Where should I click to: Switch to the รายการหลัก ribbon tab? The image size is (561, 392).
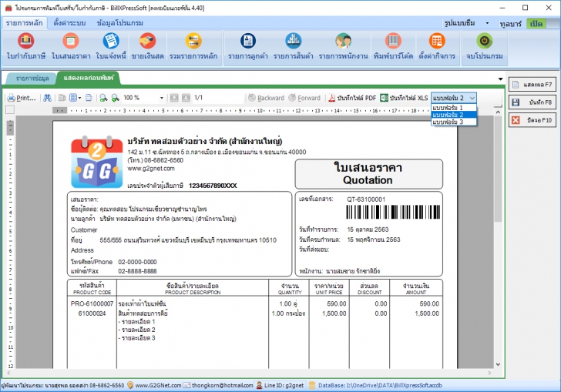tap(25, 23)
